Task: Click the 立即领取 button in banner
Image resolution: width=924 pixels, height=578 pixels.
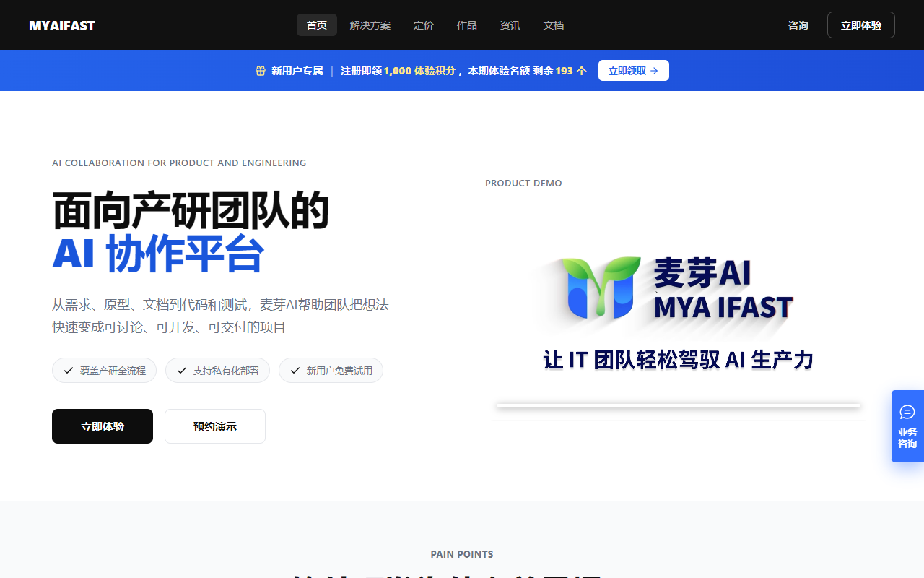Action: point(634,71)
